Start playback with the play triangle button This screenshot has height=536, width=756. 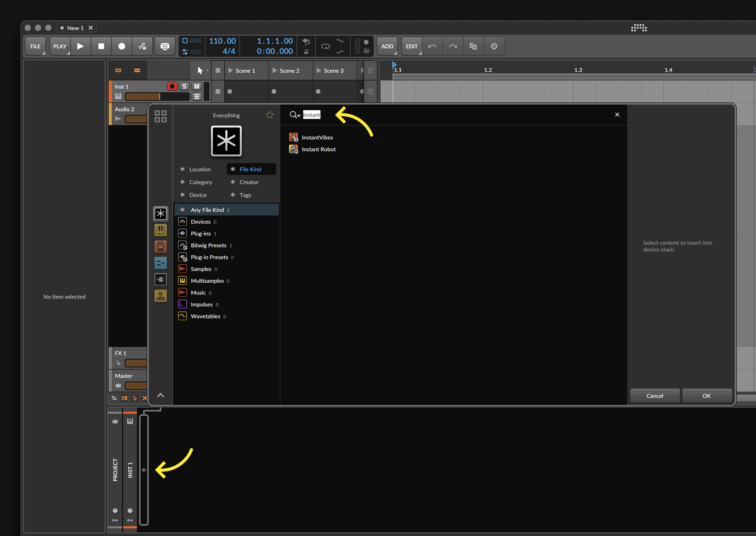pyautogui.click(x=80, y=46)
